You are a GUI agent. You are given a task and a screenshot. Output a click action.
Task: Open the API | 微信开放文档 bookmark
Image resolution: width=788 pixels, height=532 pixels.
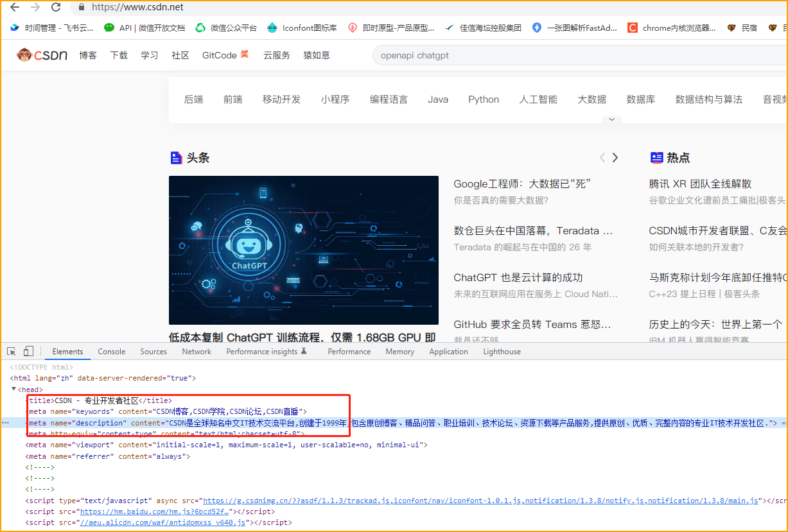point(144,28)
